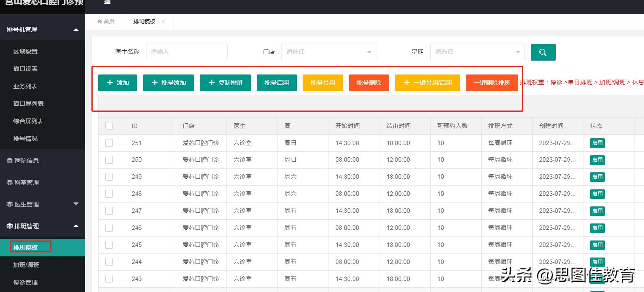The image size is (644, 292).
Task: Toggle the sidebar collapse menu icon
Action: (107, 2)
